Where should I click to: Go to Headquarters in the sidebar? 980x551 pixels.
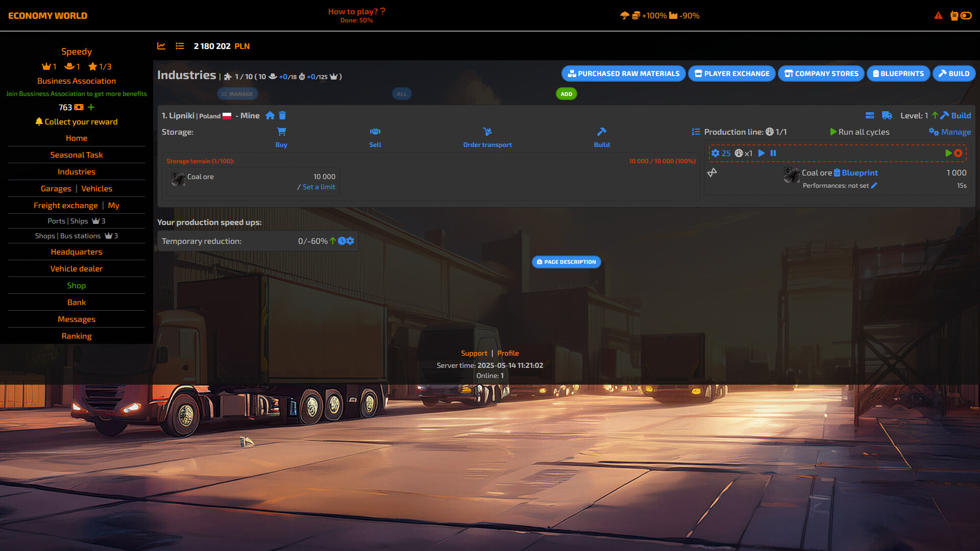coord(76,252)
